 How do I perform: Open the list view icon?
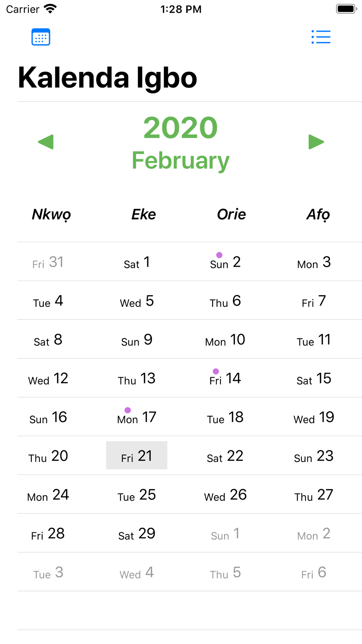tap(321, 37)
